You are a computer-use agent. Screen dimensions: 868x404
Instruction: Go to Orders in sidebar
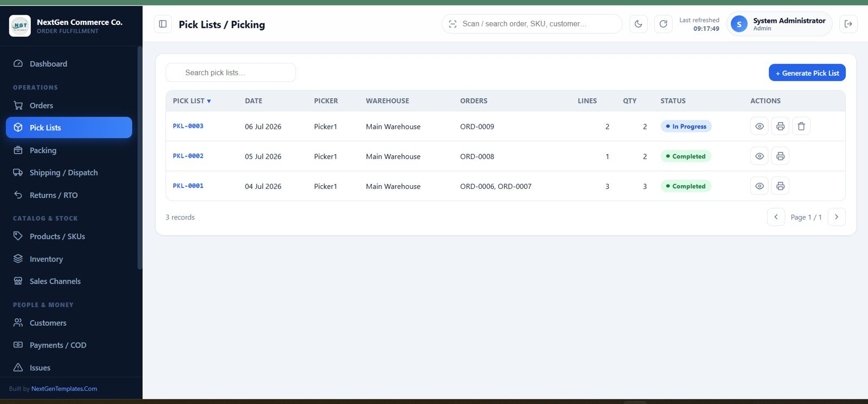pos(69,105)
